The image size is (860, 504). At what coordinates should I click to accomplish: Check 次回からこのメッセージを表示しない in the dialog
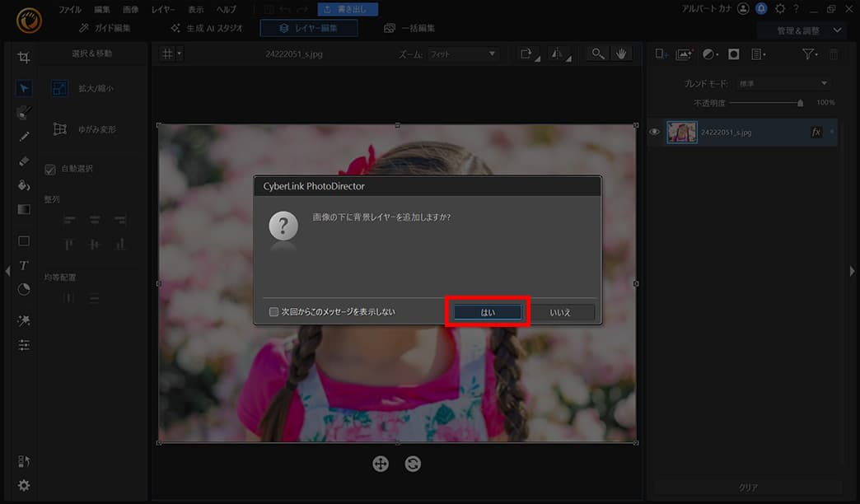click(272, 311)
